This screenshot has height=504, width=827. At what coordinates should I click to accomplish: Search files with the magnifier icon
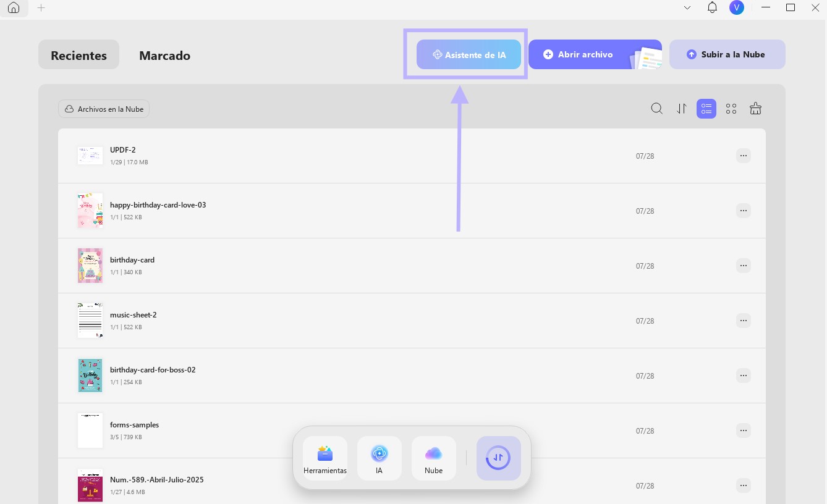[657, 109]
